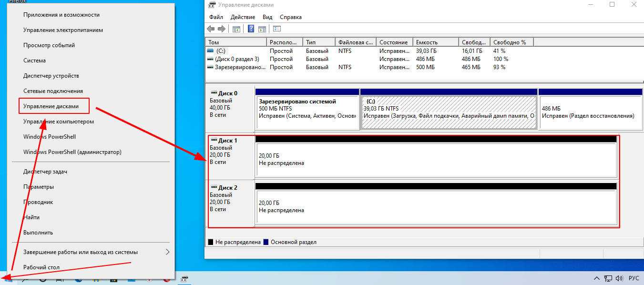
Task: Click the Back arrow in Disk Management toolbar
Action: [x=211, y=29]
